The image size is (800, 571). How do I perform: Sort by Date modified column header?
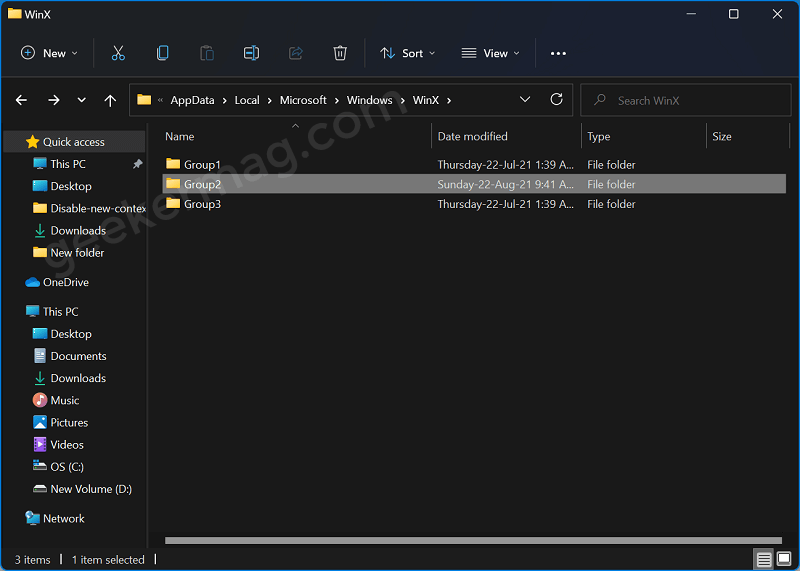click(x=472, y=136)
